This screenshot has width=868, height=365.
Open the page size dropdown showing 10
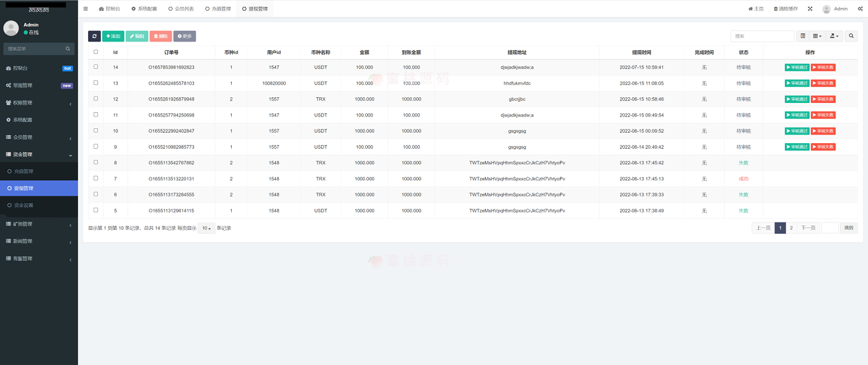[206, 228]
